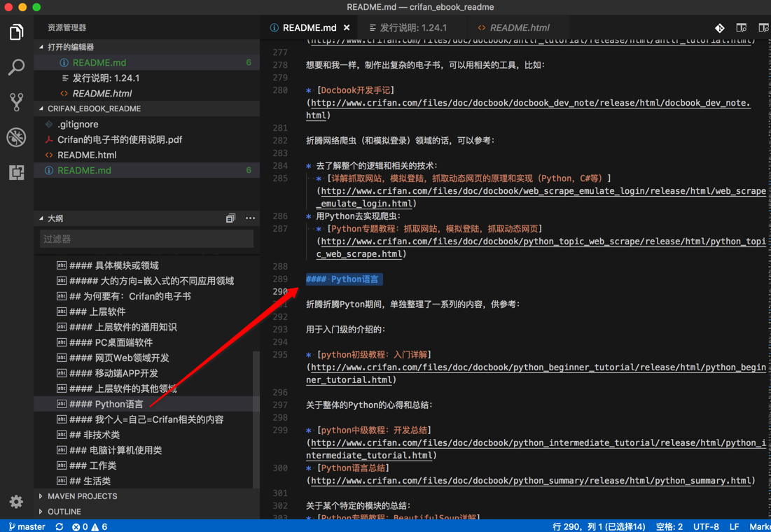
Task: Click the synchronize changes icon in status bar
Action: [x=60, y=526]
